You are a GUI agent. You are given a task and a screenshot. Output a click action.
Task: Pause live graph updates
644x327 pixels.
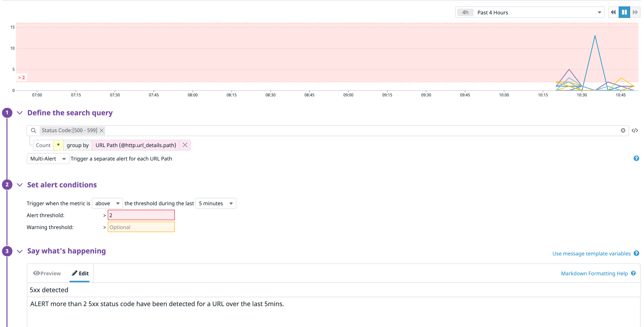624,12
